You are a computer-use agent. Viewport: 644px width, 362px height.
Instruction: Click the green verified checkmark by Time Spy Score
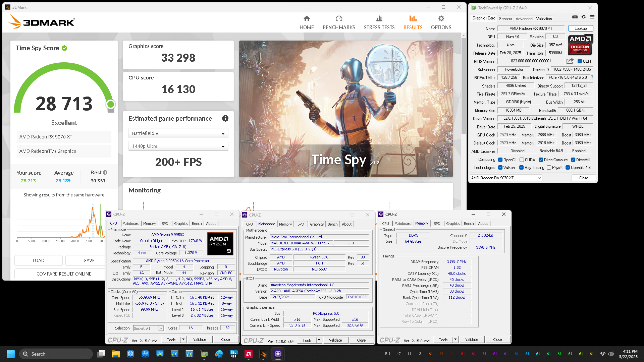pos(64,48)
